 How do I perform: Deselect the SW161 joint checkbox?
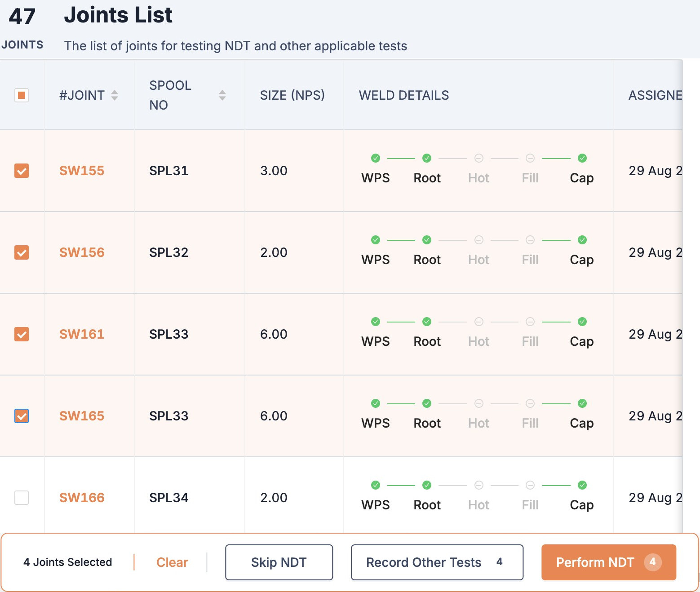click(22, 334)
